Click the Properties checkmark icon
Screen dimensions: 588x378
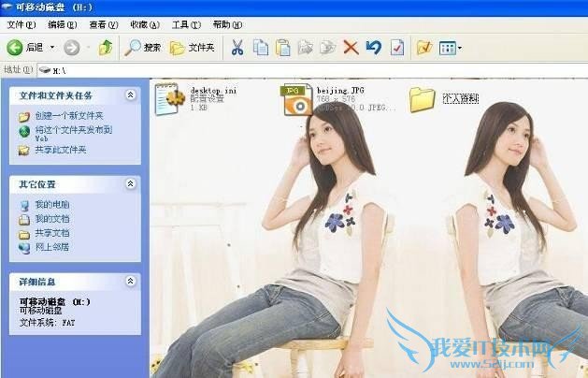coord(397,48)
